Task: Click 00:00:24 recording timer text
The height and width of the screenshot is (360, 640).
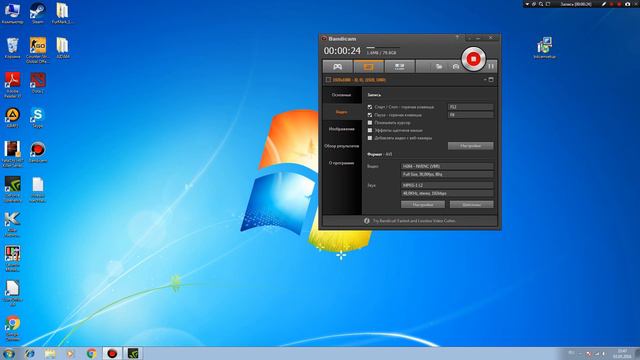Action: tap(342, 51)
